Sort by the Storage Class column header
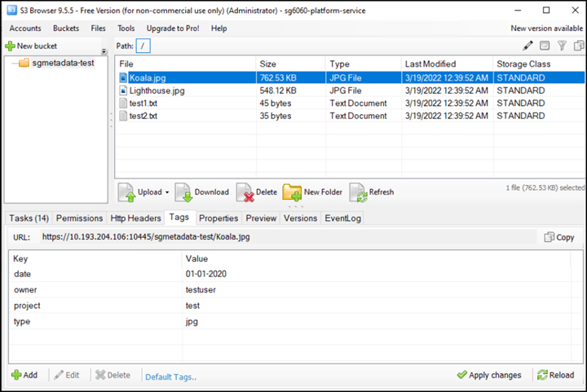 (539, 64)
